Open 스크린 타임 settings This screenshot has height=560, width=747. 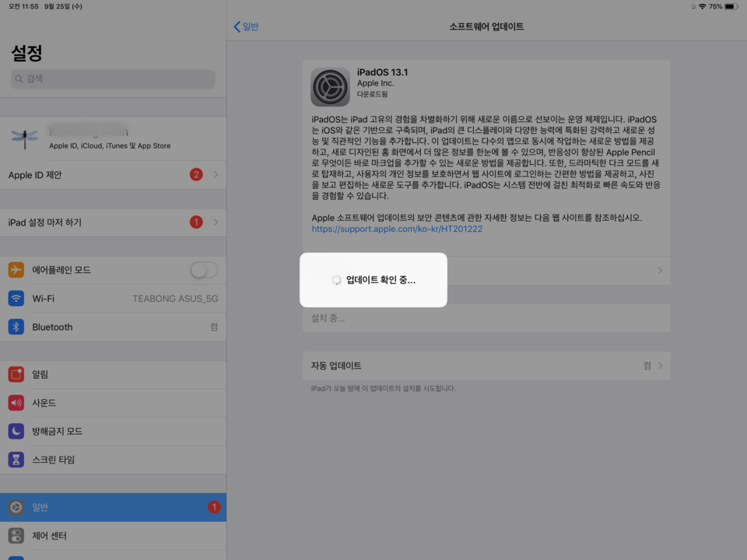pos(113,460)
